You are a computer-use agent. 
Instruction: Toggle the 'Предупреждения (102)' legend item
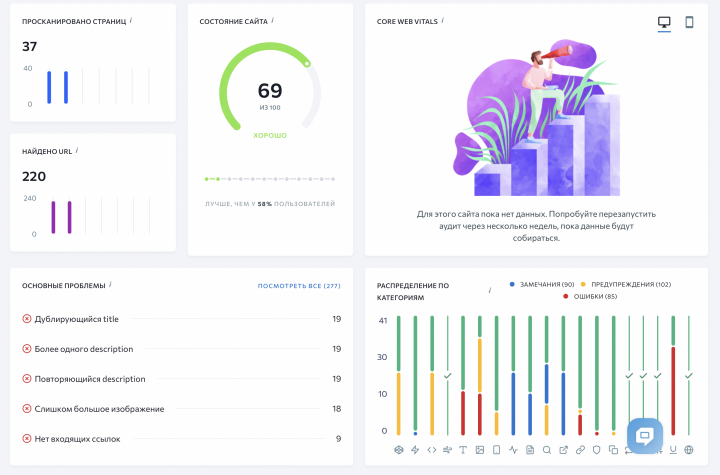[x=626, y=284]
